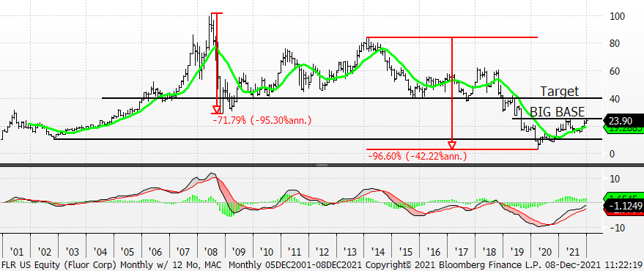Click the -71.79% (-95.30%ann.) drop label

point(262,120)
